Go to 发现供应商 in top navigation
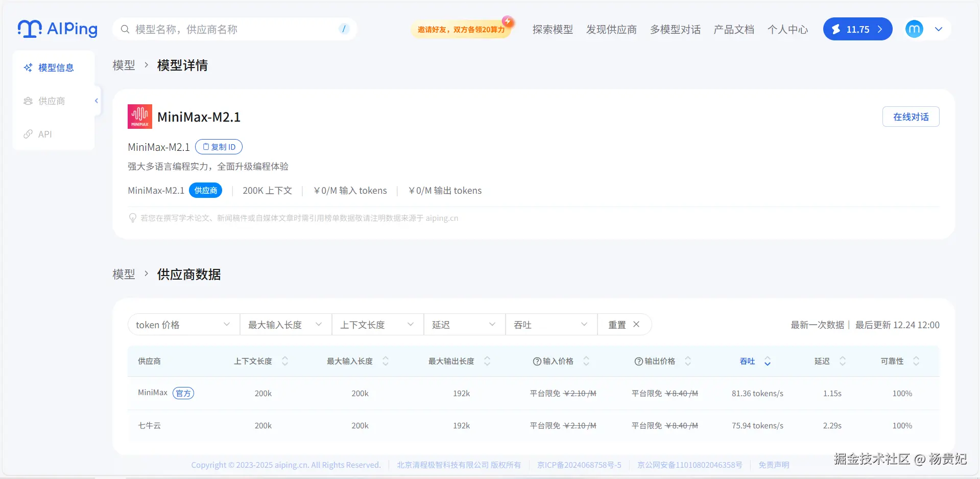Screen dimensions: 980x479 [611, 30]
